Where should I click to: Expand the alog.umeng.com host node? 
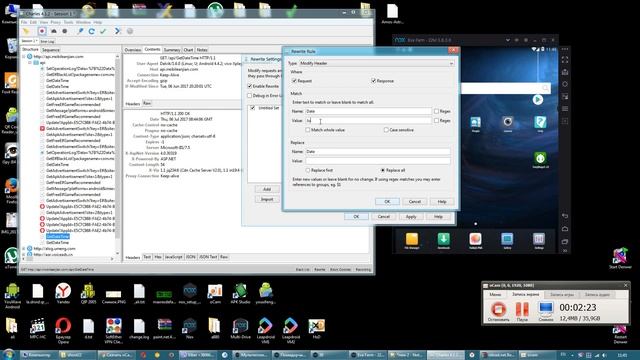[x=24, y=248]
